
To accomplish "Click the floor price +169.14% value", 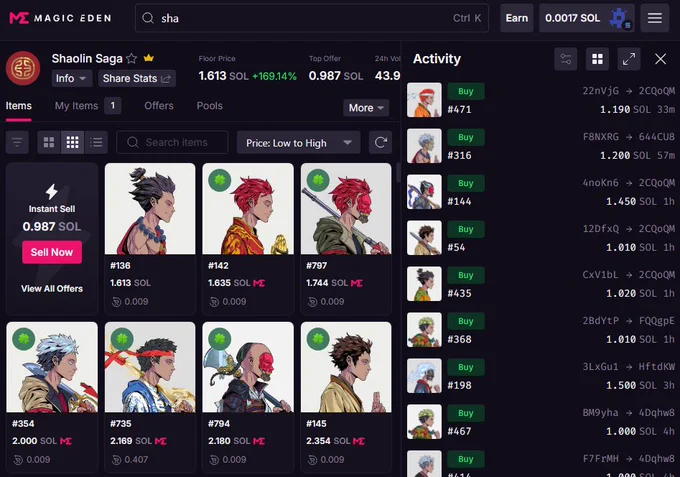I will pyautogui.click(x=275, y=76).
